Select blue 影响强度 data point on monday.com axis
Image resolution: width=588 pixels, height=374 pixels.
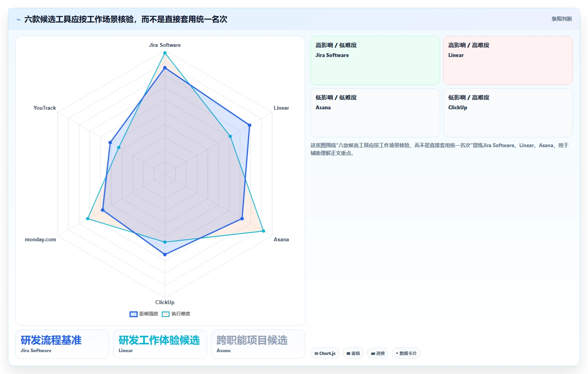(103, 210)
